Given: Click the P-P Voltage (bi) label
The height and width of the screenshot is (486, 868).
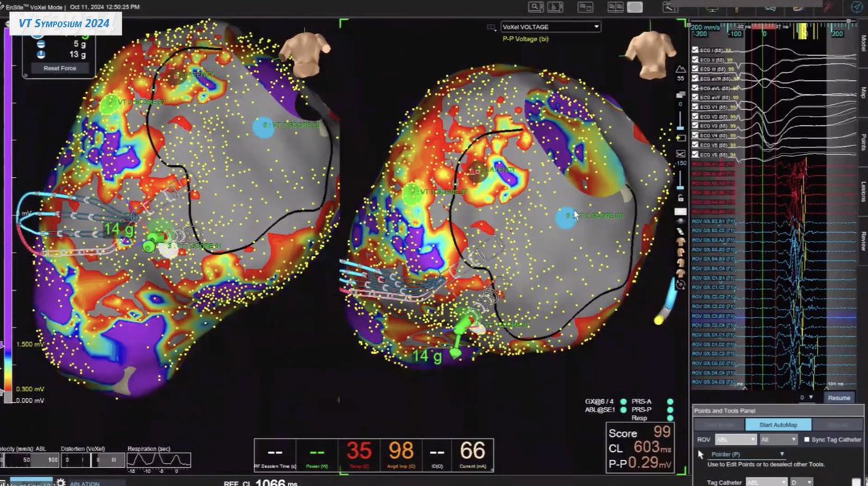Looking at the screenshot, I should (x=525, y=38).
